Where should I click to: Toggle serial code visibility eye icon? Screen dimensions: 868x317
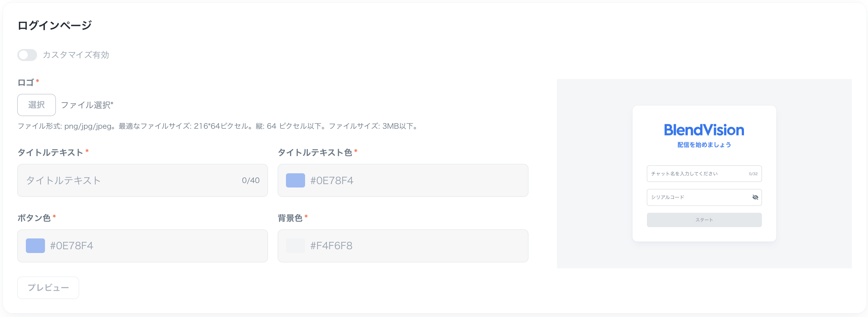tap(755, 197)
